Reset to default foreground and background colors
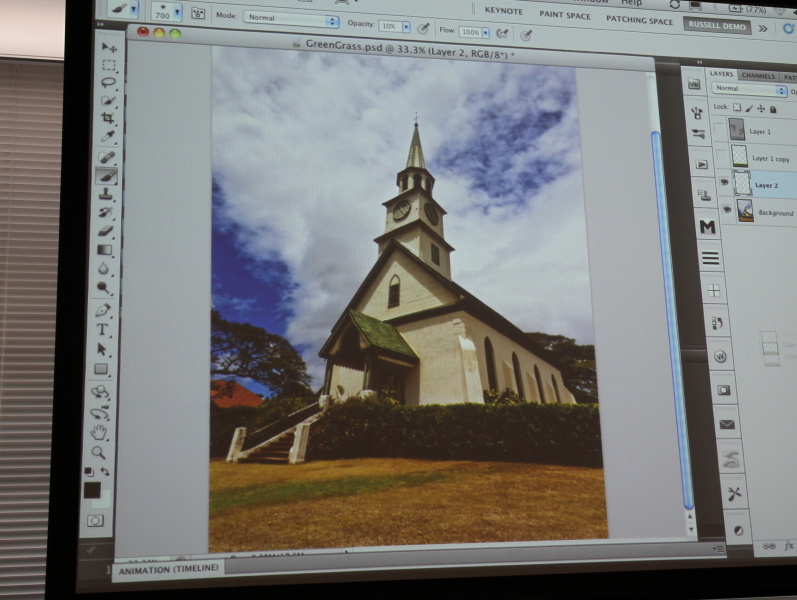Image resolution: width=797 pixels, height=600 pixels. click(88, 471)
